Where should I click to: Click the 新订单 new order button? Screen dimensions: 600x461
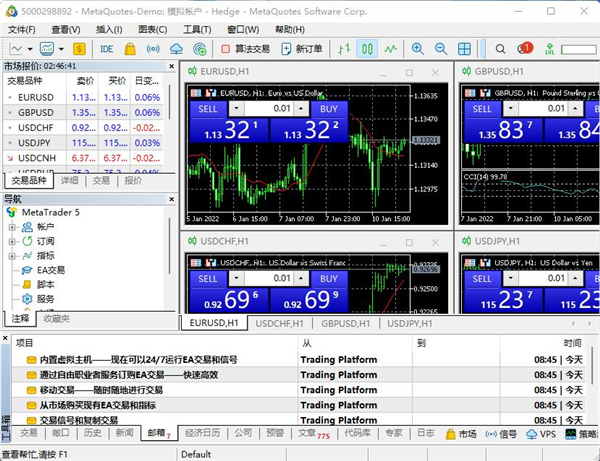point(301,48)
